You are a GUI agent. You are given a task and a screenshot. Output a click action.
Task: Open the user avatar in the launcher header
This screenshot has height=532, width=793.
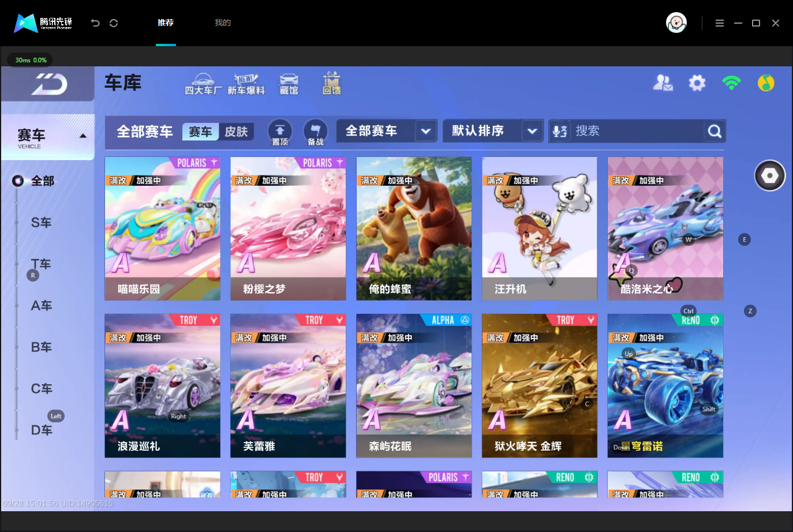(676, 23)
